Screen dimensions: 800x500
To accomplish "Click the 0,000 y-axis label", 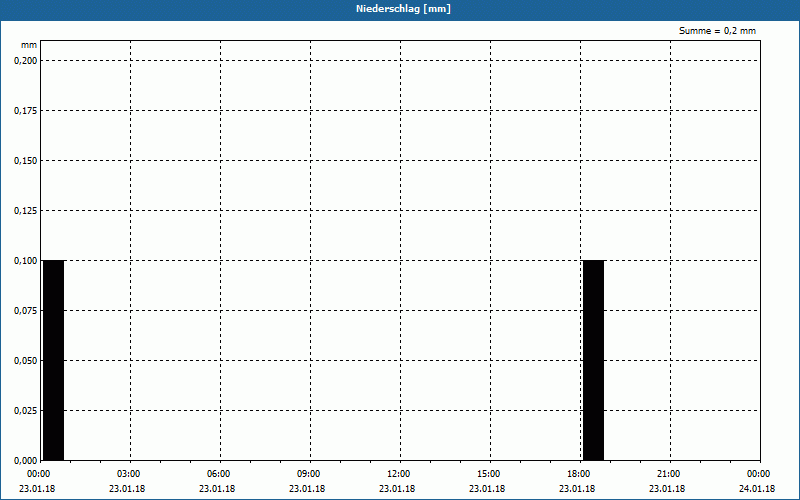I will coord(26,461).
